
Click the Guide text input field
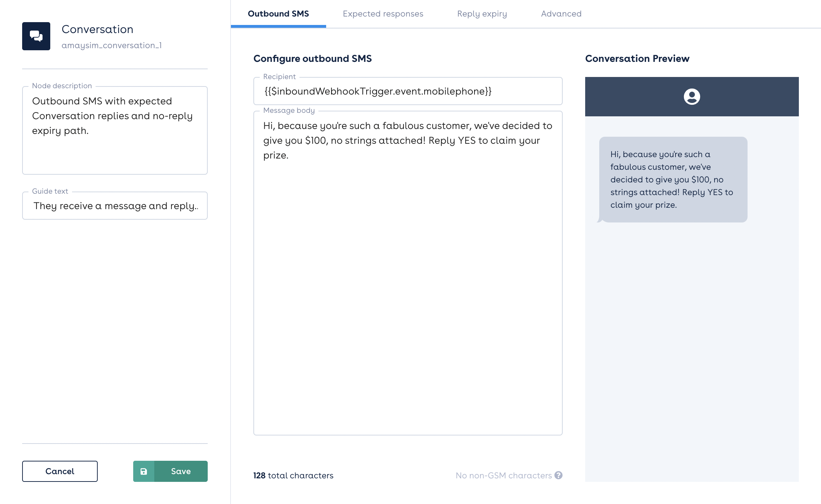tap(115, 206)
